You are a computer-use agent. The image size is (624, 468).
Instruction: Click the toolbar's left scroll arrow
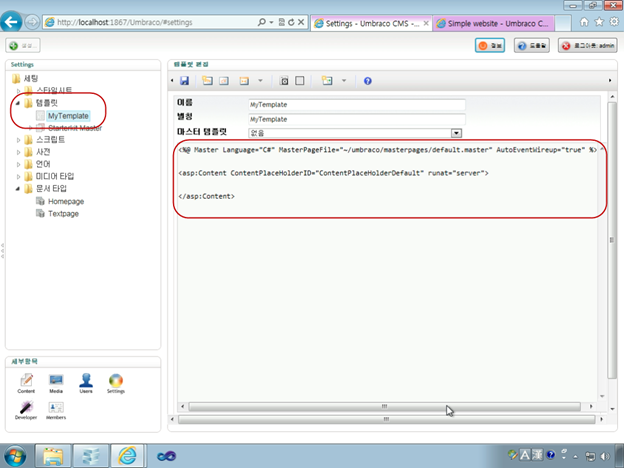coord(172,80)
